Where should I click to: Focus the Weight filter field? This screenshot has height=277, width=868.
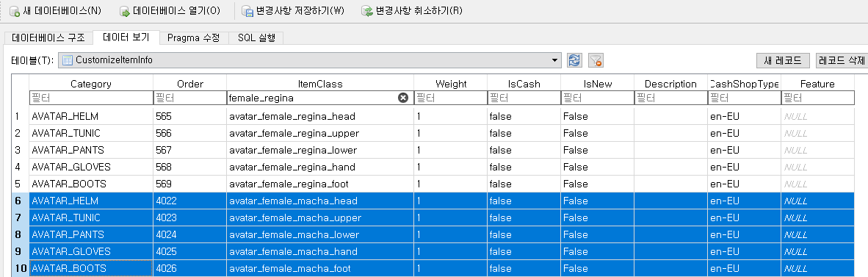click(x=451, y=98)
